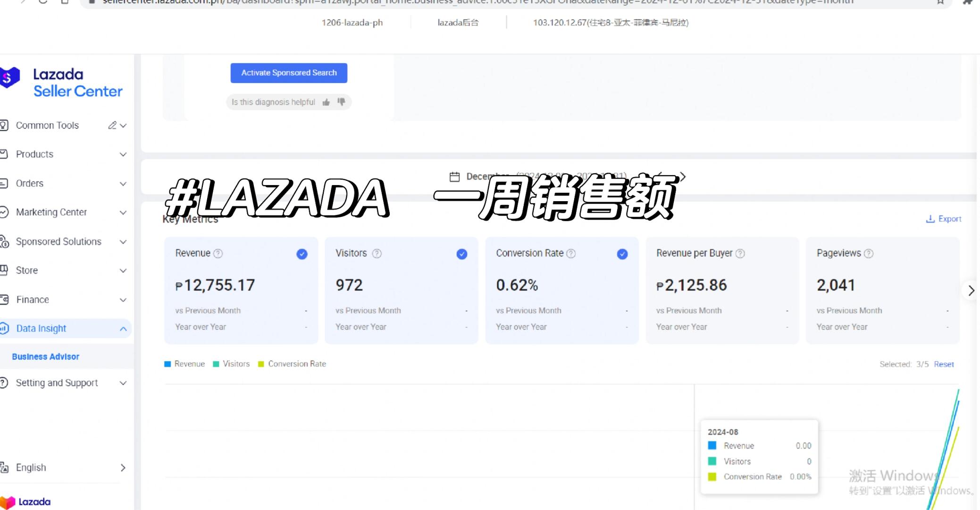Click the Common Tools sidebar icon
Screen dimensions: 980x510
[4, 125]
